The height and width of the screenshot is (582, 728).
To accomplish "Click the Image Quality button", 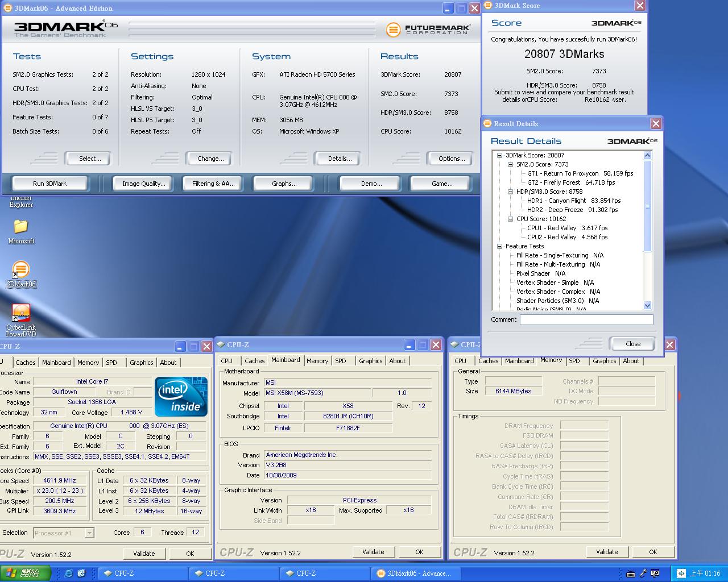I will tap(143, 184).
